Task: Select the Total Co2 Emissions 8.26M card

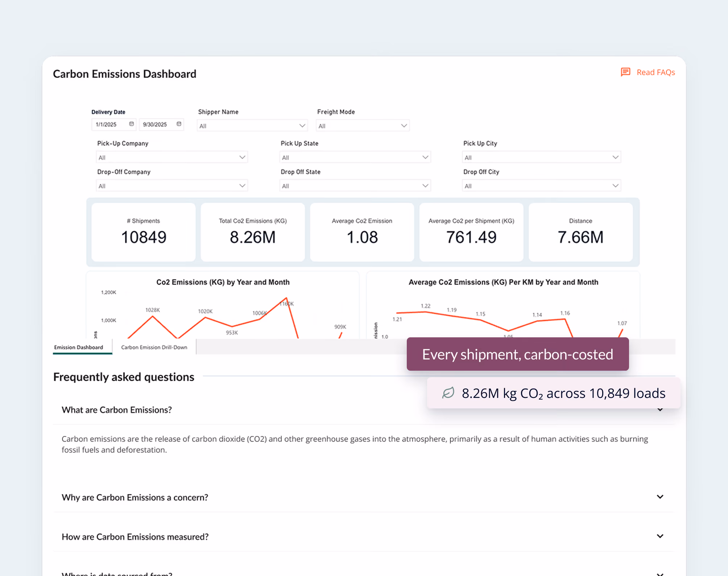Action: tap(253, 232)
